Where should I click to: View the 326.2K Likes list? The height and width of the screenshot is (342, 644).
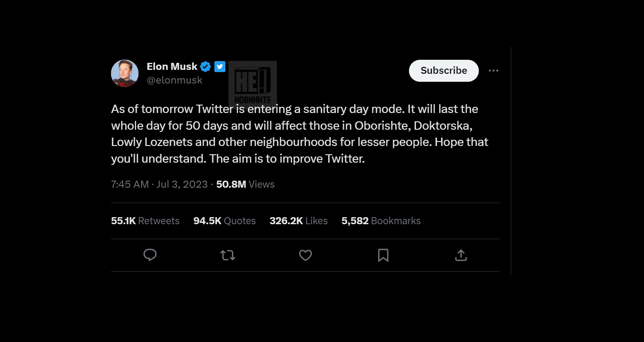[x=298, y=221]
